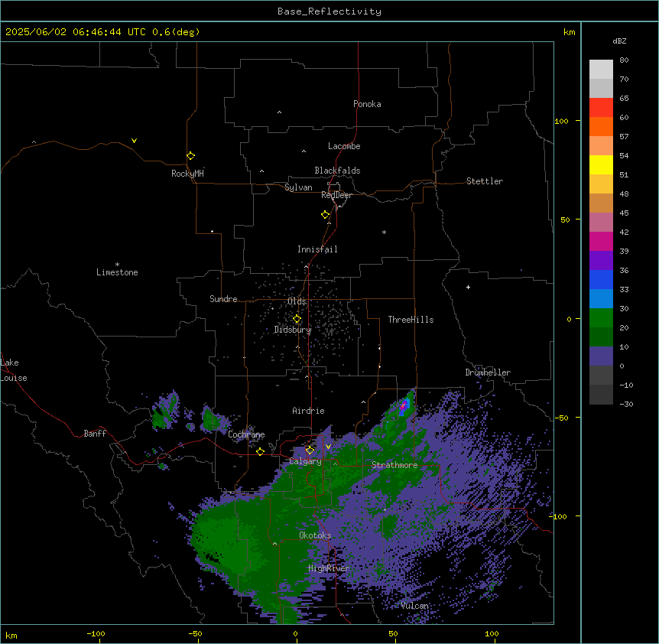Click the intense magenta storm cell north of Strathmore

[x=404, y=406]
